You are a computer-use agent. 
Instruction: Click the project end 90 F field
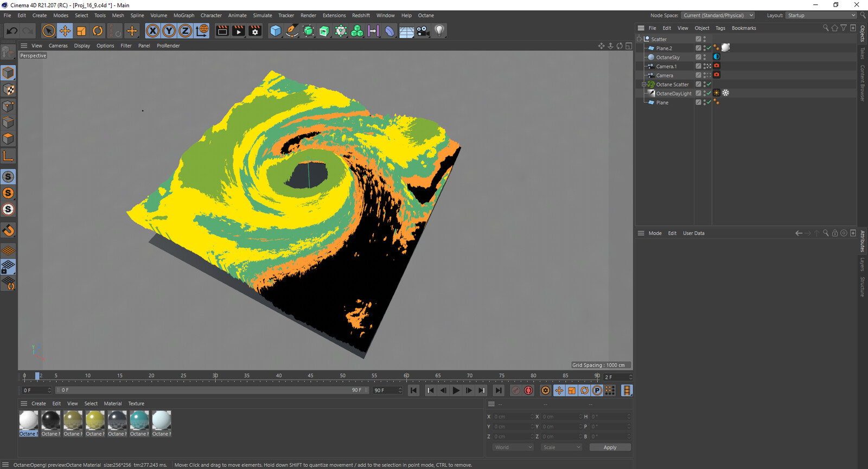click(387, 390)
